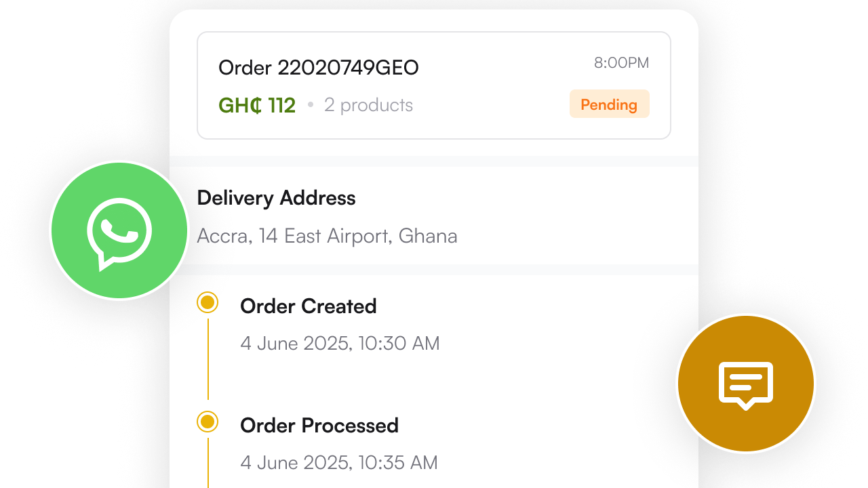Viewport: 868px width, 488px height.
Task: Select the Delivery Address heading
Action: [x=276, y=198]
